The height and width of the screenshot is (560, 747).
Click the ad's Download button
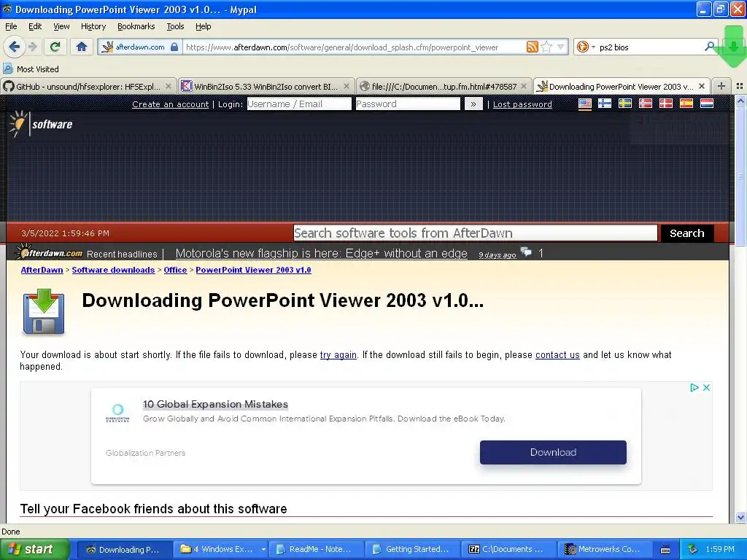(553, 452)
